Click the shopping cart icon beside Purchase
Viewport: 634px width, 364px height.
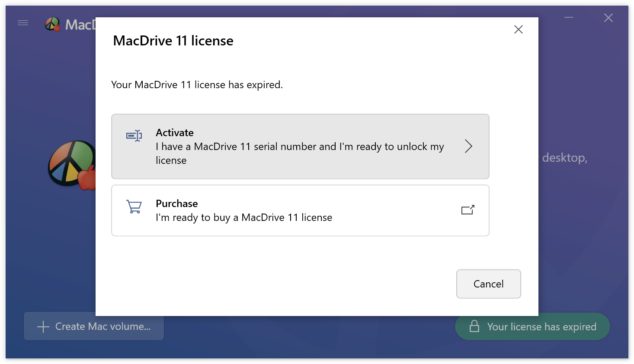tap(134, 207)
